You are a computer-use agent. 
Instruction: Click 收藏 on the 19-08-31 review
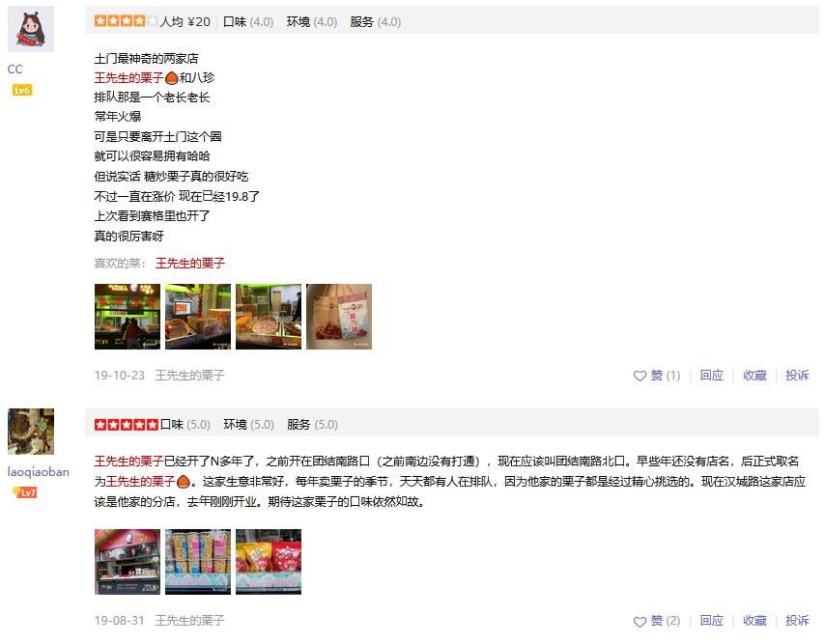[754, 621]
